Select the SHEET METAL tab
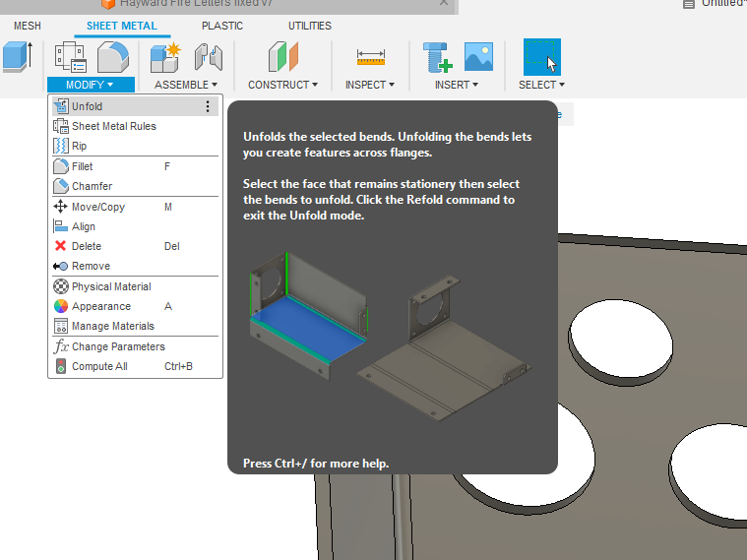 pyautogui.click(x=122, y=26)
